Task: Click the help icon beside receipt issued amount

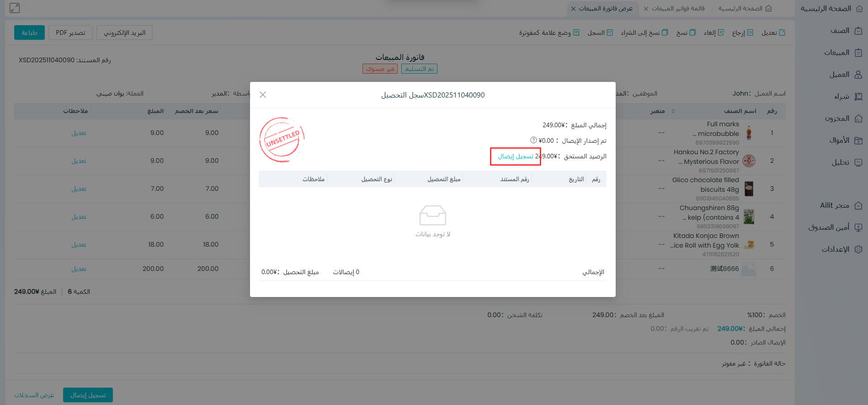Action: [533, 140]
